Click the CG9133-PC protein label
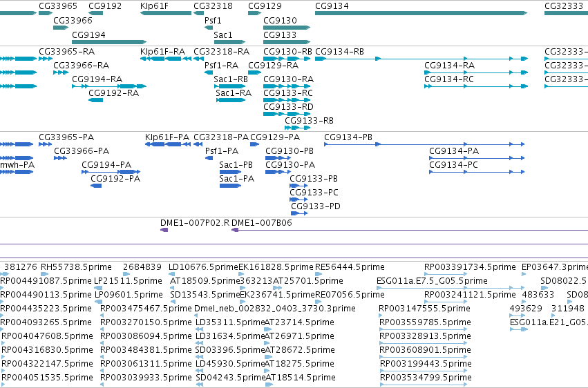The height and width of the screenshot is (388, 588). coord(314,193)
